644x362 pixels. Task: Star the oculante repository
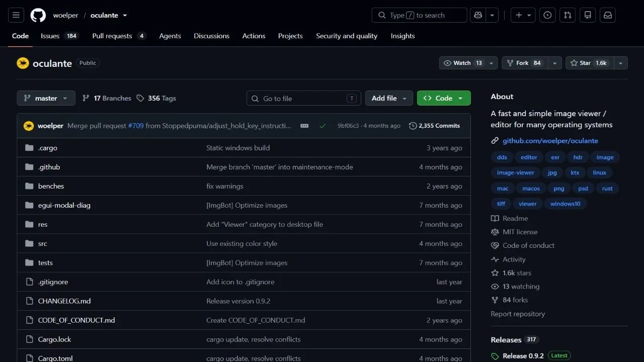coord(589,63)
